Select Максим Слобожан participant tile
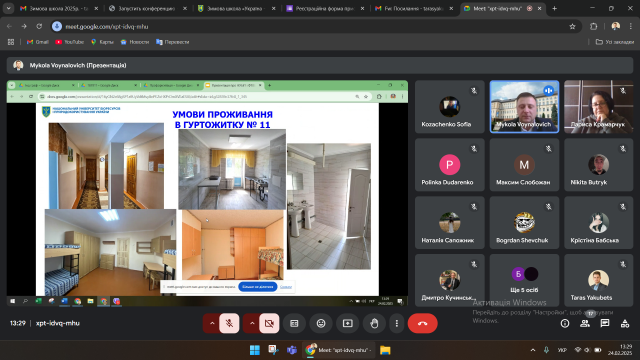Viewport: 640px width, 360px height. click(524, 165)
